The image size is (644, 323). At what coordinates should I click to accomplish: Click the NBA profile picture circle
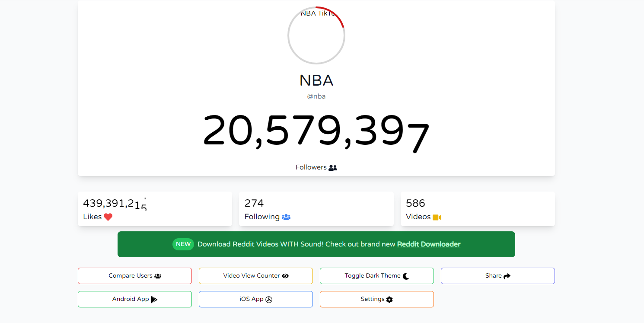click(316, 35)
